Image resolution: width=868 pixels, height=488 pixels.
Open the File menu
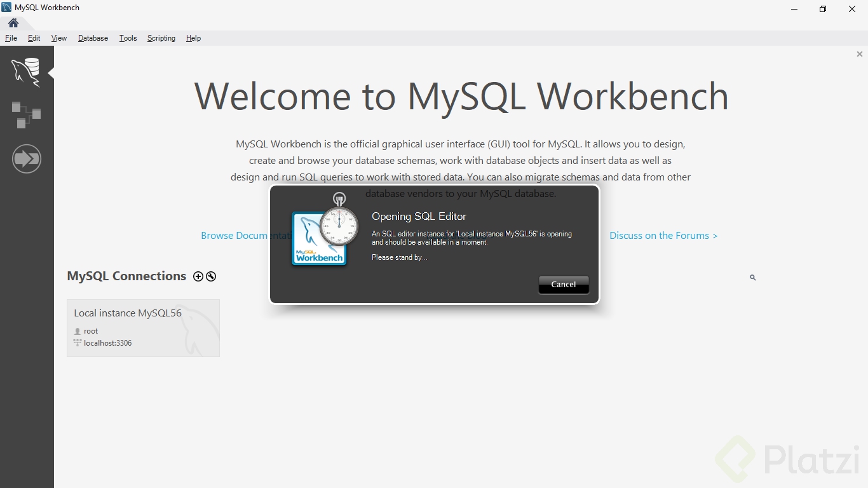click(x=11, y=38)
